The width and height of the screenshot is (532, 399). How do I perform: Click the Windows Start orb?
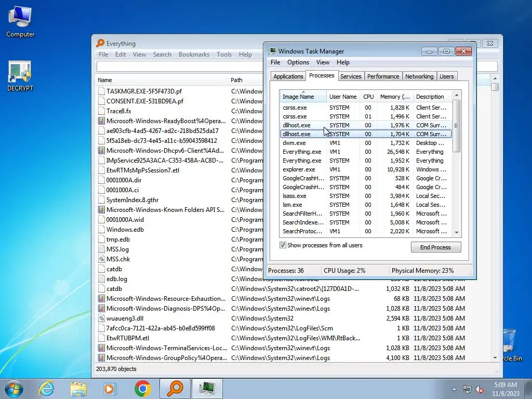tap(14, 389)
